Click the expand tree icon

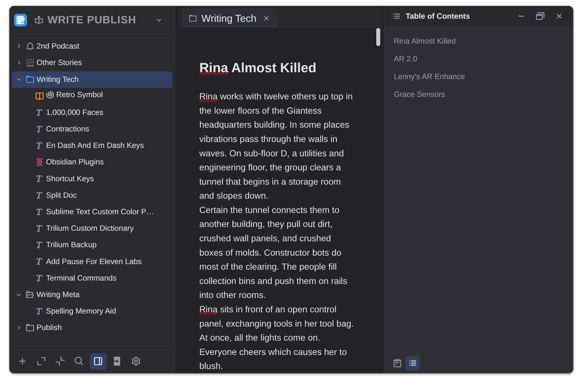click(41, 361)
